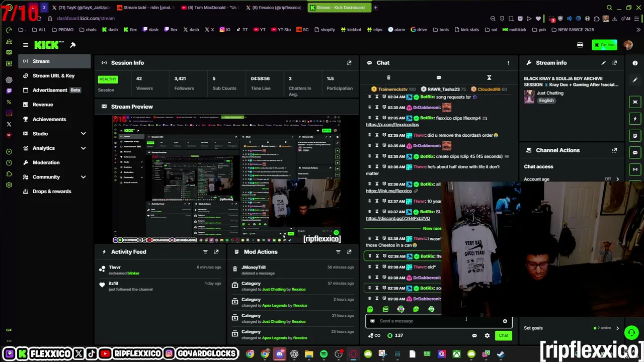The image size is (644, 362).
Task: Open Activity Feed filter options
Action: [205, 252]
